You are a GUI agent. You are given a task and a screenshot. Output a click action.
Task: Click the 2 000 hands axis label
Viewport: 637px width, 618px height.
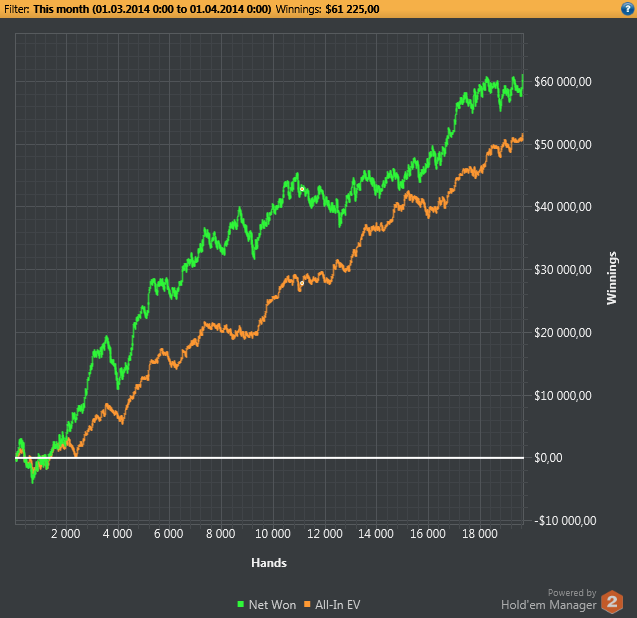pyautogui.click(x=65, y=533)
